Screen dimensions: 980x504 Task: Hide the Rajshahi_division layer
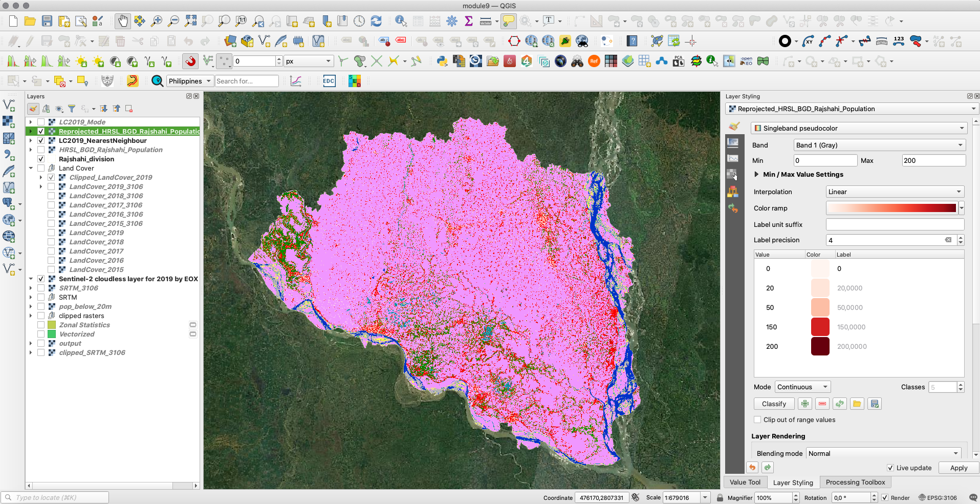(41, 159)
